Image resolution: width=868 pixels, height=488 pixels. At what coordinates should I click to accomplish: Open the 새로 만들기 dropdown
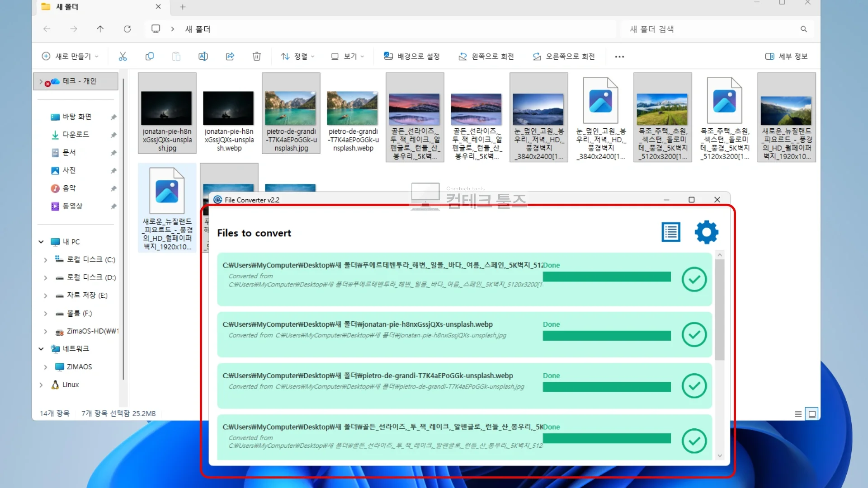click(x=70, y=56)
